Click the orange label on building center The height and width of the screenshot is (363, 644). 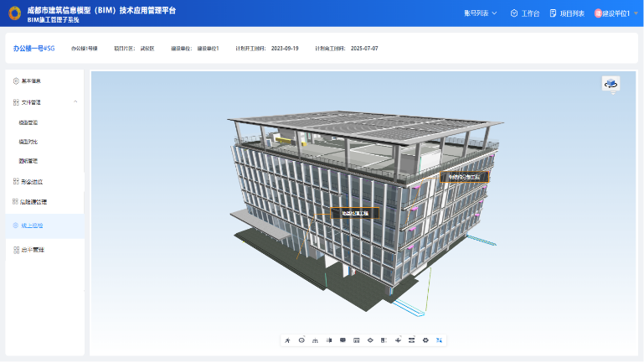[x=354, y=213]
